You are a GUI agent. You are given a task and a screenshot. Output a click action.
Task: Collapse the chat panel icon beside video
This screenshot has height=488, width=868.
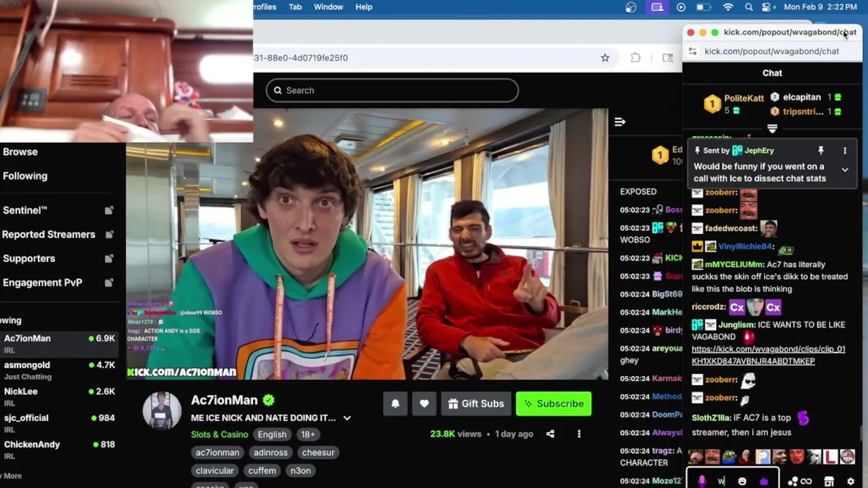pyautogui.click(x=619, y=122)
